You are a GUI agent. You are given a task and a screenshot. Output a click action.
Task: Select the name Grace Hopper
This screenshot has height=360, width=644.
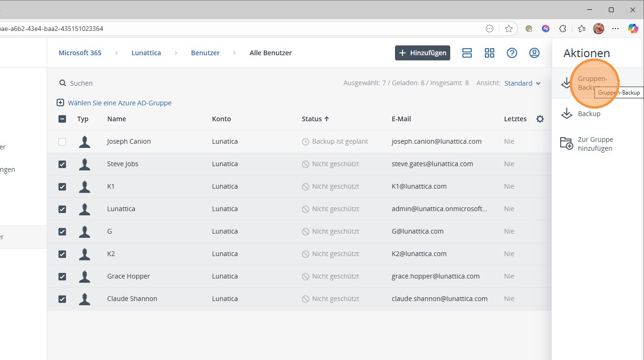(x=129, y=276)
